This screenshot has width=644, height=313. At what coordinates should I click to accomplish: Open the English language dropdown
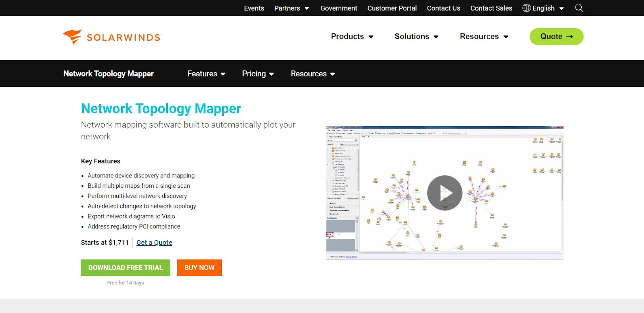pyautogui.click(x=543, y=8)
